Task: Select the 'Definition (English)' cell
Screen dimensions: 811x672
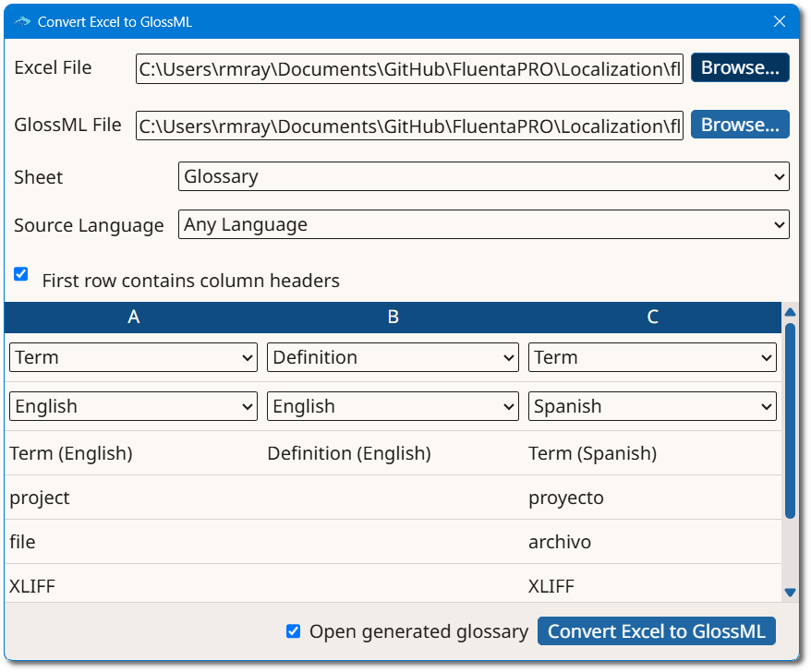Action: [393, 453]
